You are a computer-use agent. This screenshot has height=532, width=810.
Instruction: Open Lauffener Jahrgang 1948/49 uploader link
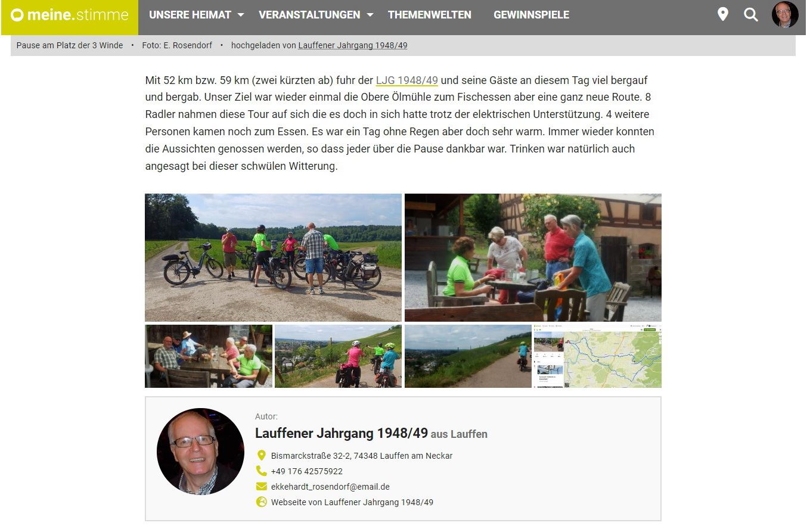[x=353, y=45]
